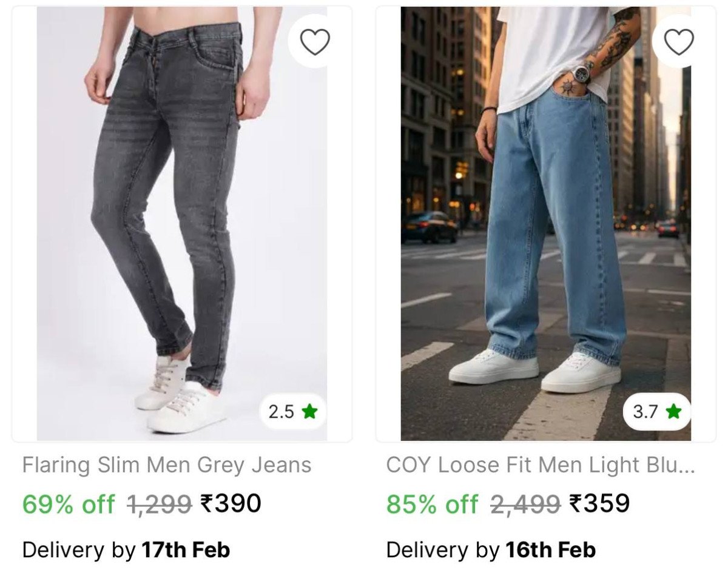The image size is (728, 570).
Task: Add the grey jeans to wishlist
Action: coord(315,42)
